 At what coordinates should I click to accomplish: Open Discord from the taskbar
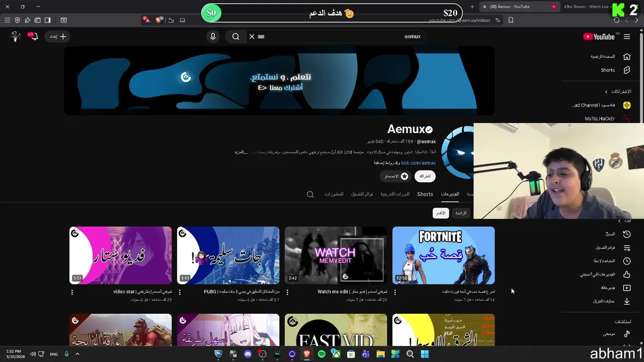pos(248,354)
